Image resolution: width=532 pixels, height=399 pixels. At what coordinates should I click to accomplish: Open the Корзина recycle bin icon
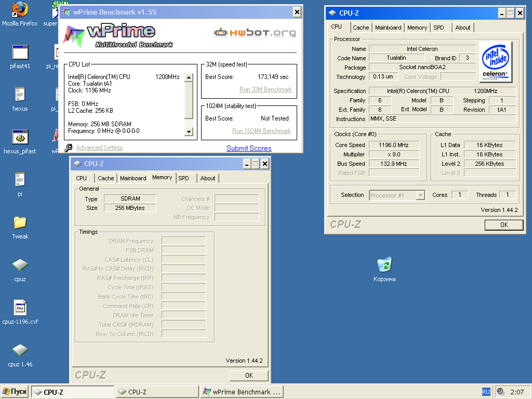coord(384,270)
